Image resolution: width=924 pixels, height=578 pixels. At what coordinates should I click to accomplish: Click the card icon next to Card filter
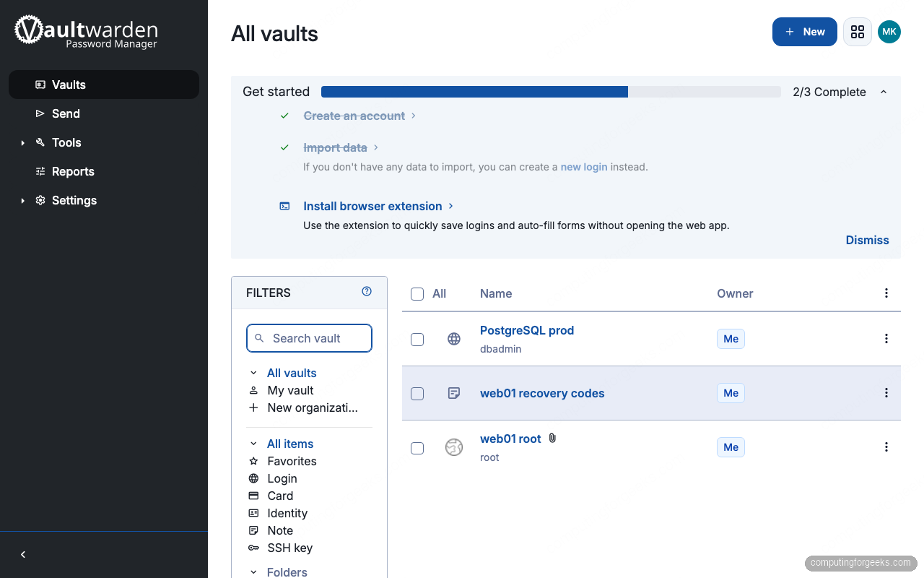(253, 496)
